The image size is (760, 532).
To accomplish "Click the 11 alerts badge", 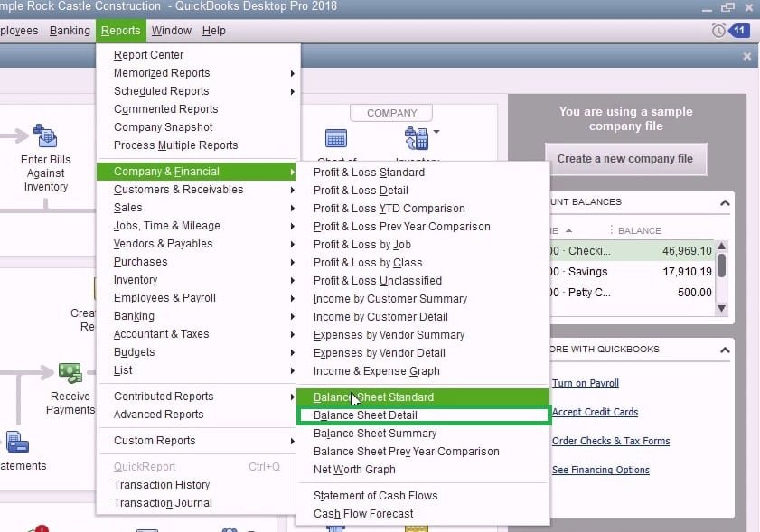I will coord(739,31).
